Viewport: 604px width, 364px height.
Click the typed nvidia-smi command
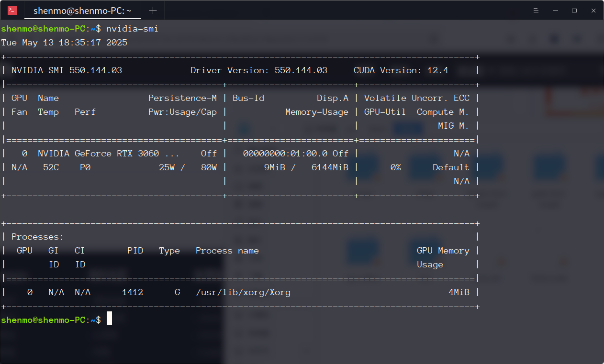coord(132,29)
